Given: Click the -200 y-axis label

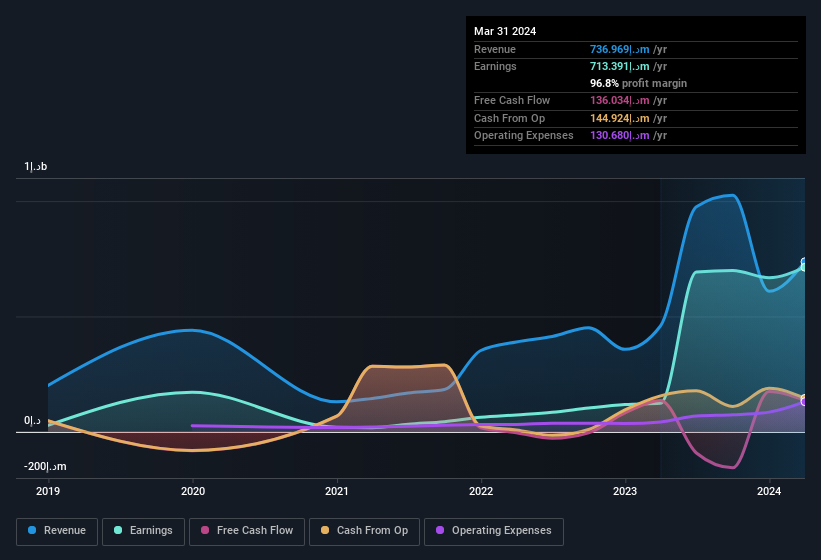Looking at the screenshot, I should (45, 466).
